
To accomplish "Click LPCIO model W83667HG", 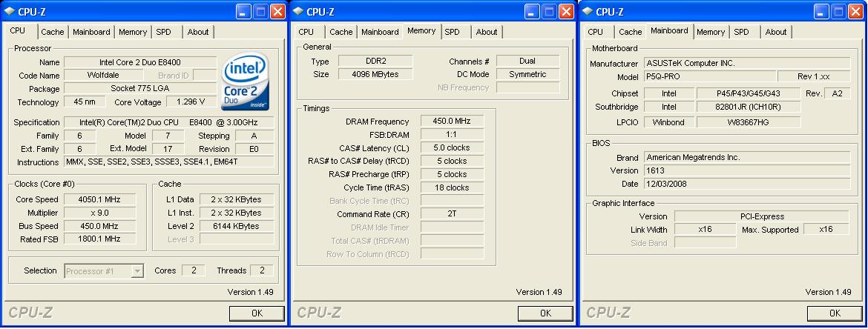I will [x=749, y=122].
